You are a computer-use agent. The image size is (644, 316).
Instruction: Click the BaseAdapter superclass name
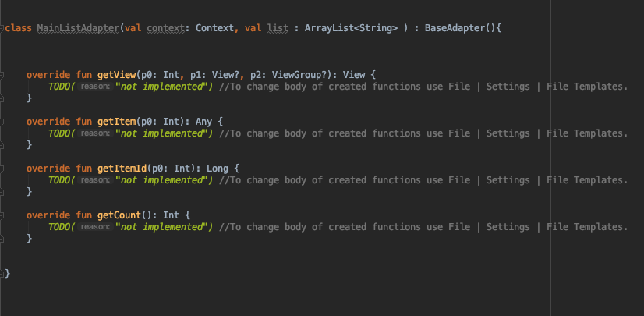(x=455, y=28)
